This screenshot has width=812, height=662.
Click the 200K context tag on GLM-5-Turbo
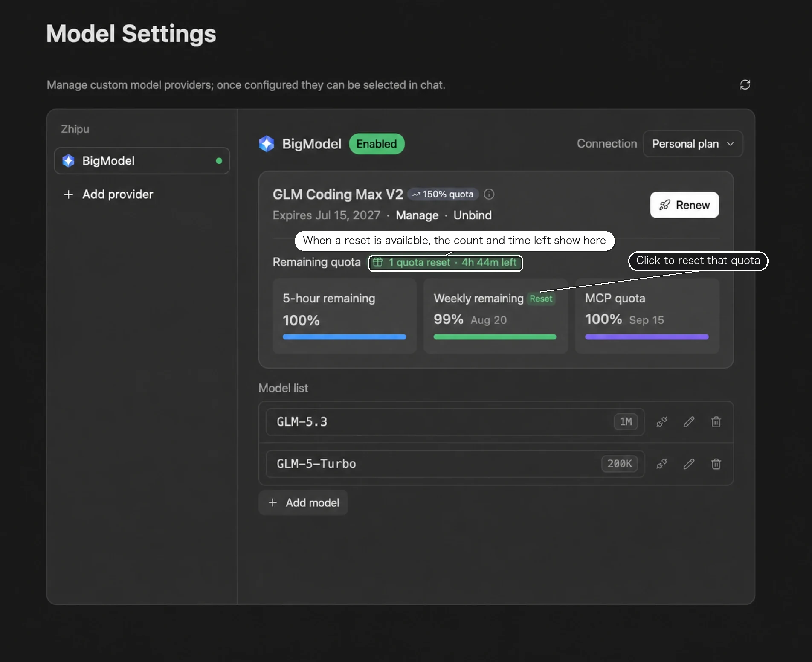(619, 464)
